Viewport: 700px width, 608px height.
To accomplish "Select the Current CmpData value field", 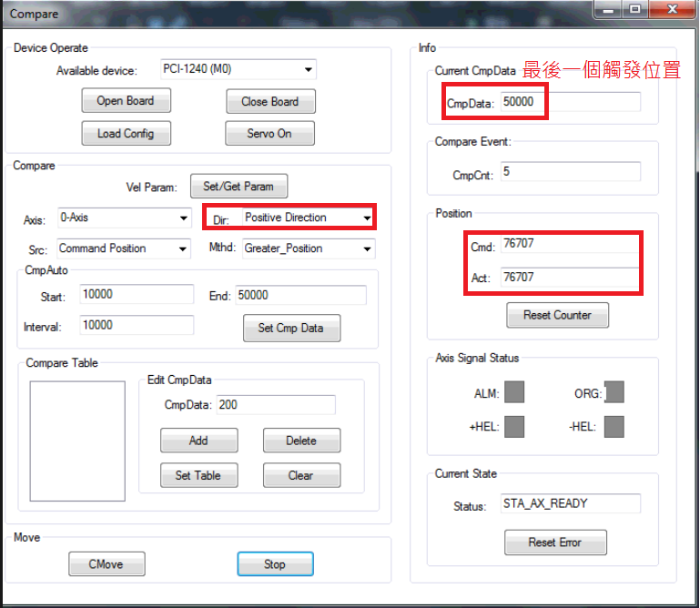I will pyautogui.click(x=571, y=102).
